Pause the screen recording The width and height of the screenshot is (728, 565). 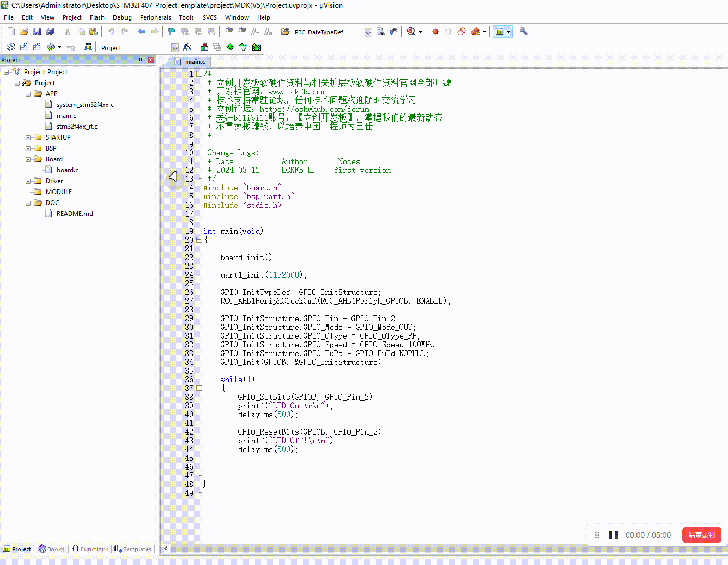(614, 535)
